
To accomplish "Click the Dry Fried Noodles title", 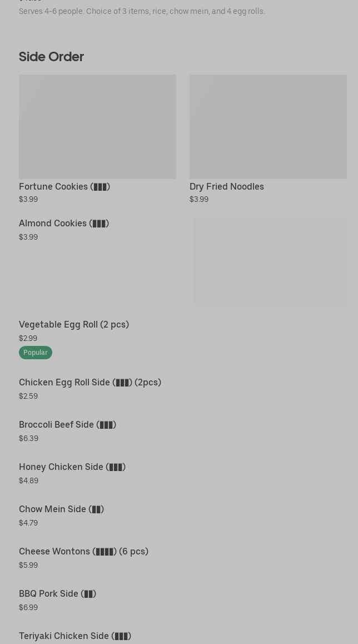I will tap(227, 186).
